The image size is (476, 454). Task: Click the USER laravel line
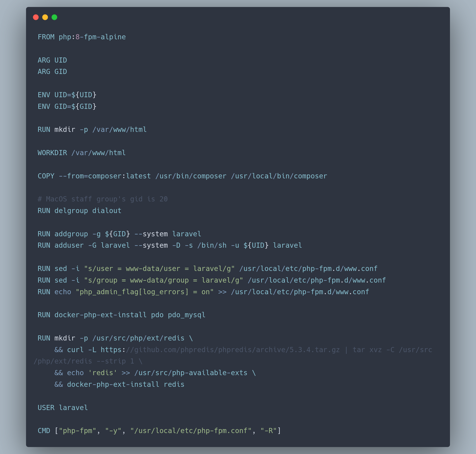tap(63, 408)
